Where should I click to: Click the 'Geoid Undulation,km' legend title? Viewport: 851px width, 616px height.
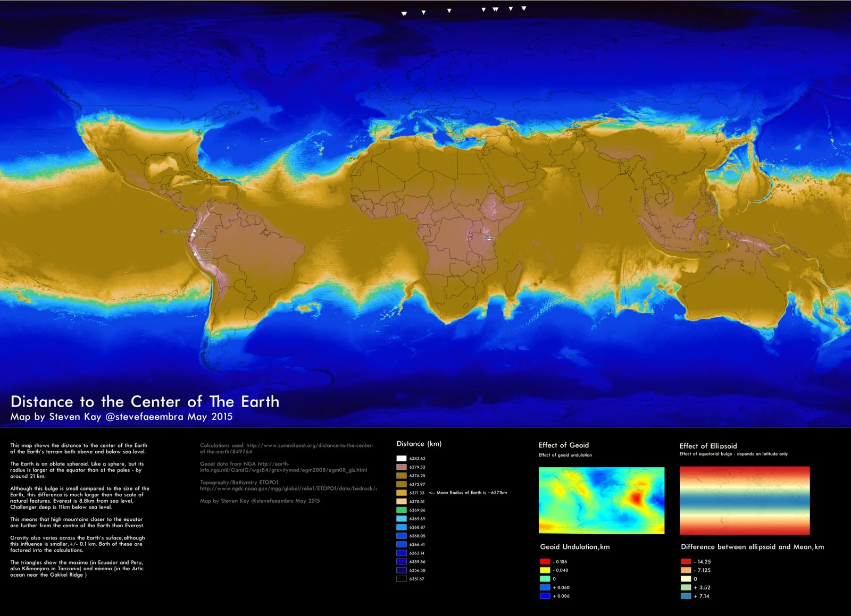pyautogui.click(x=575, y=547)
